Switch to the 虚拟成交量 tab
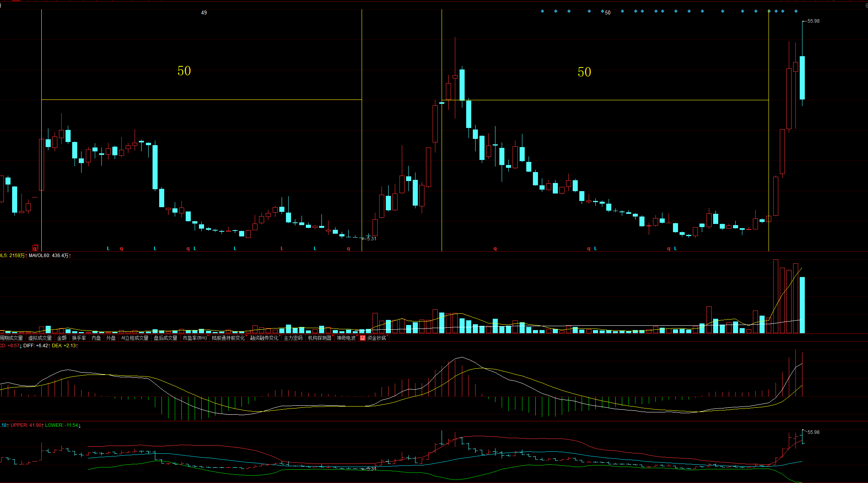This screenshot has width=868, height=483. tap(40, 338)
